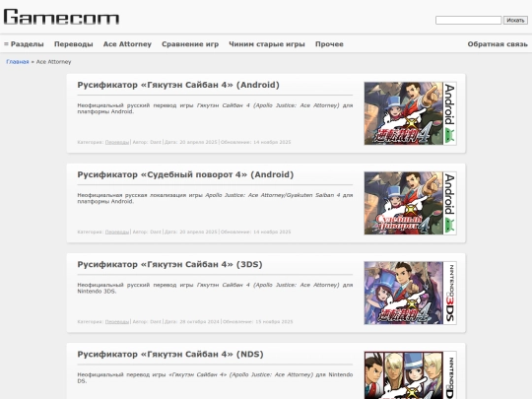Image resolution: width=532 pixels, height=399 pixels.
Task: Go to Сравнение игр section
Action: coord(190,44)
